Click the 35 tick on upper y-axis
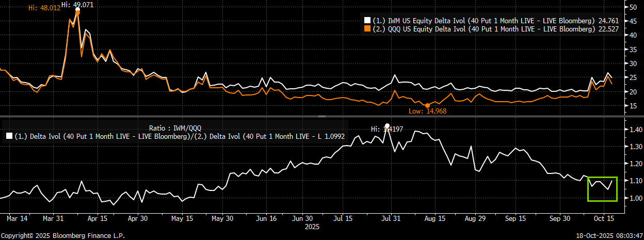The width and height of the screenshot is (644, 240). [x=632, y=50]
